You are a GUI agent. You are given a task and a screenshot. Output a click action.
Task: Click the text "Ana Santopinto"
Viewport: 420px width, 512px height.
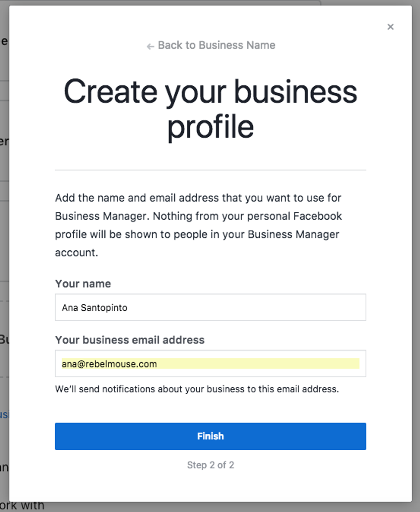[94, 307]
